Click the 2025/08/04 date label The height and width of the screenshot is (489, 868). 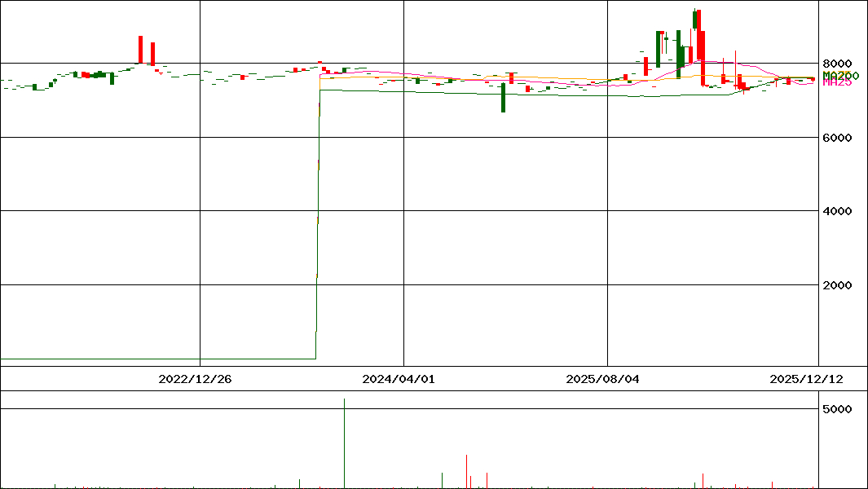598,379
